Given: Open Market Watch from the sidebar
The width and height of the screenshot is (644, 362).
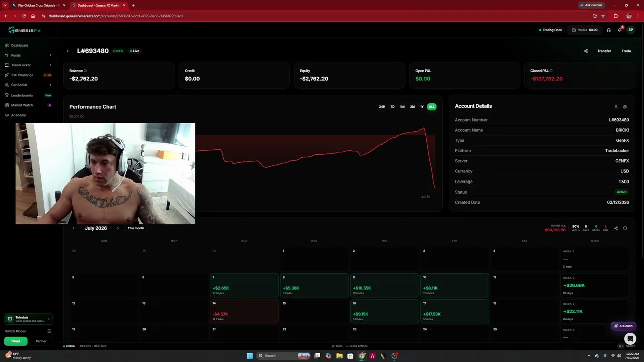Looking at the screenshot, I should coord(28,105).
